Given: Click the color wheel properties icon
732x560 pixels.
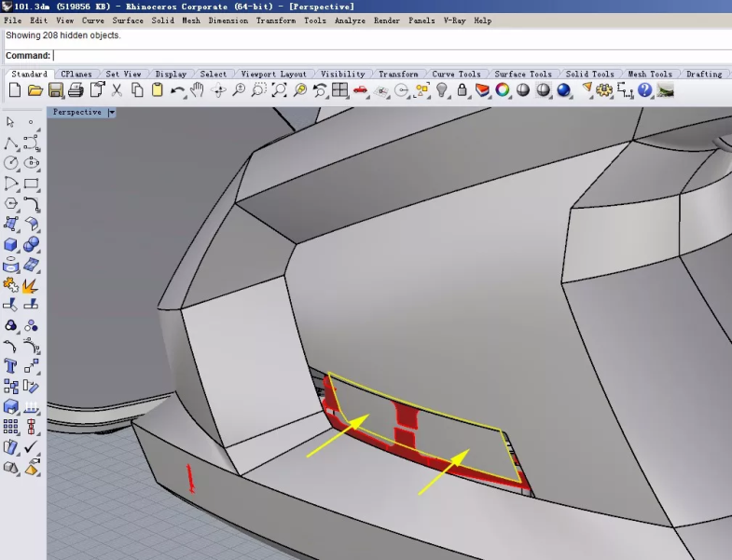Looking at the screenshot, I should coord(503,90).
